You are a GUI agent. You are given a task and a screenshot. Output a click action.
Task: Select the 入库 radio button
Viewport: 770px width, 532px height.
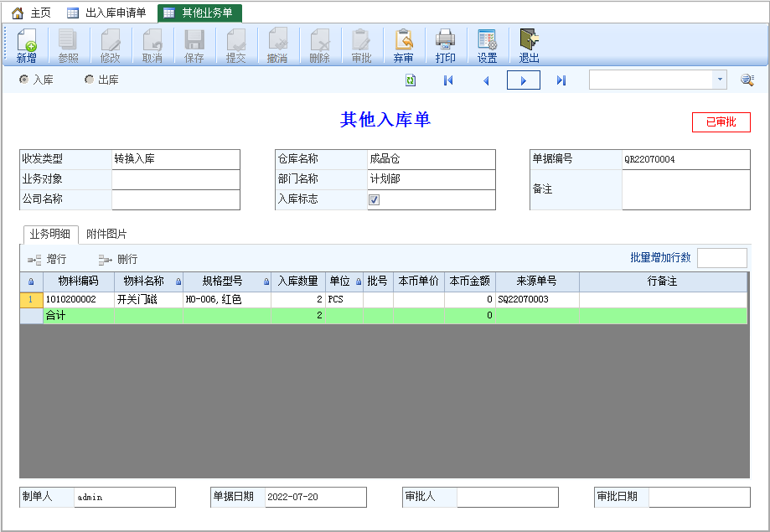[23, 80]
